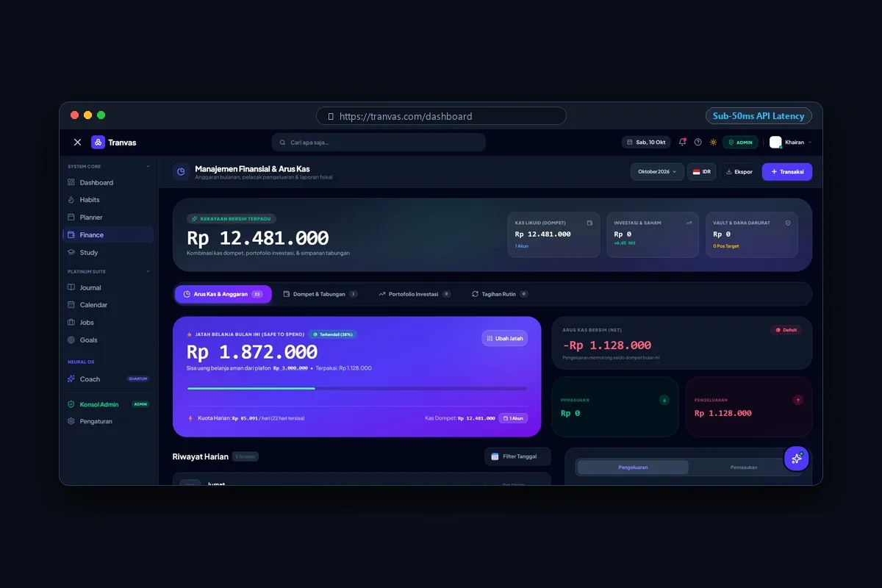
Task: Open the Study section in sidebar
Action: (107, 252)
